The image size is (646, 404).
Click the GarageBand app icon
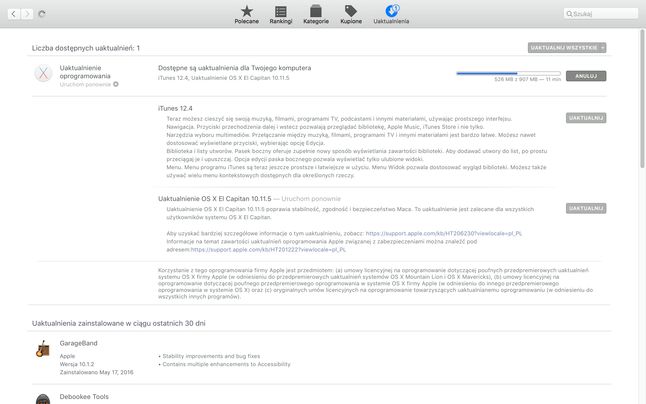(43, 349)
